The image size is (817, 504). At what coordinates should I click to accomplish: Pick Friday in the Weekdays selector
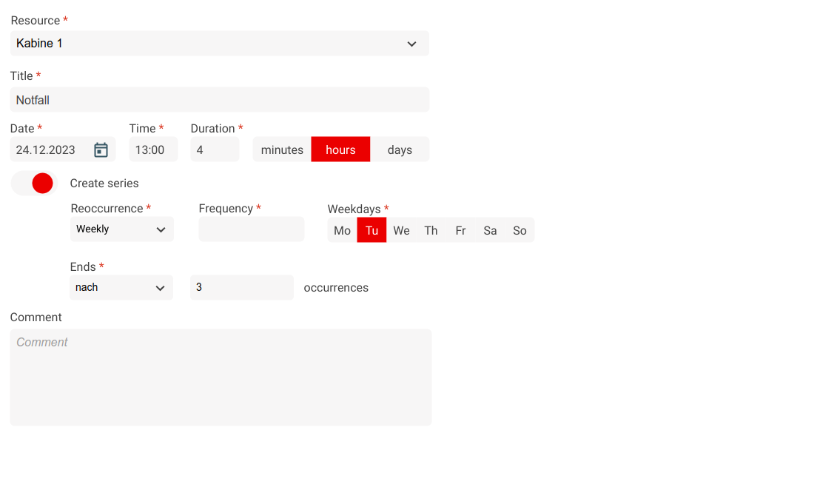pyautogui.click(x=460, y=231)
